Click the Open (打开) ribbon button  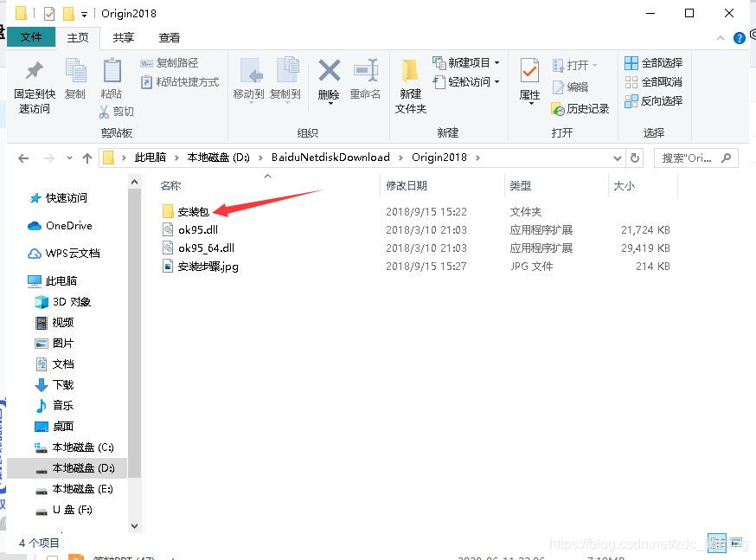(574, 65)
